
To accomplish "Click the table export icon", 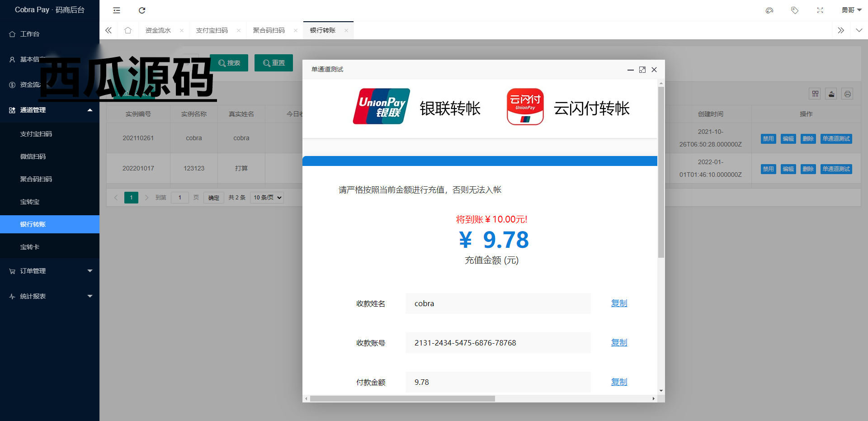I will (x=831, y=94).
